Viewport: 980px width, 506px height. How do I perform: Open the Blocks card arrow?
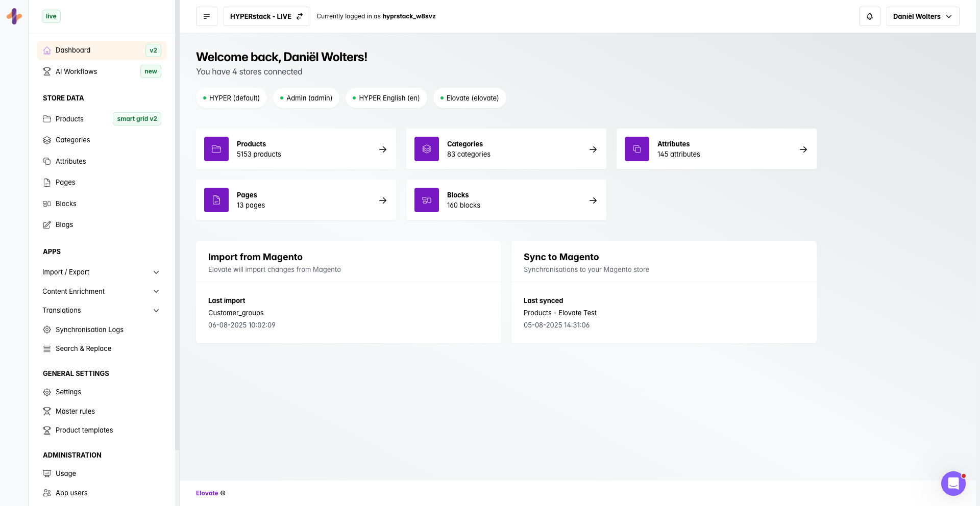coord(593,200)
